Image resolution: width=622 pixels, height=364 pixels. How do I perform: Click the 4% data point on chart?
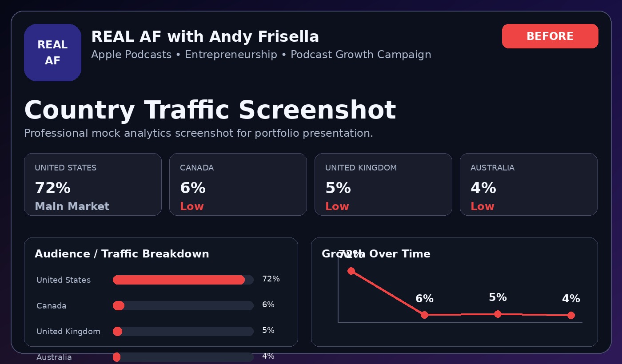(571, 315)
